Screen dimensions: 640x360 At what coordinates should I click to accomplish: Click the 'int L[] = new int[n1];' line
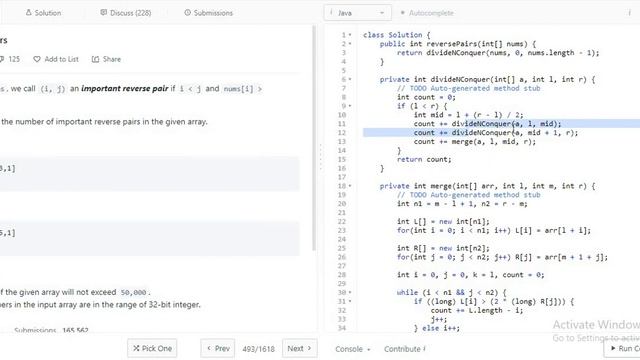[x=443, y=222]
